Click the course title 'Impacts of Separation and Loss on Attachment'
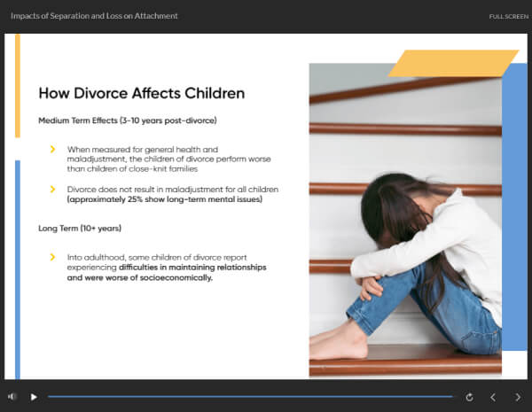 click(x=94, y=16)
